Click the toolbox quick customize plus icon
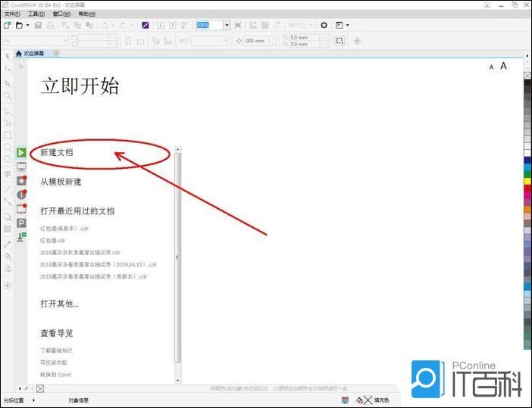Screen dimensions: 532x408 coord(8,285)
